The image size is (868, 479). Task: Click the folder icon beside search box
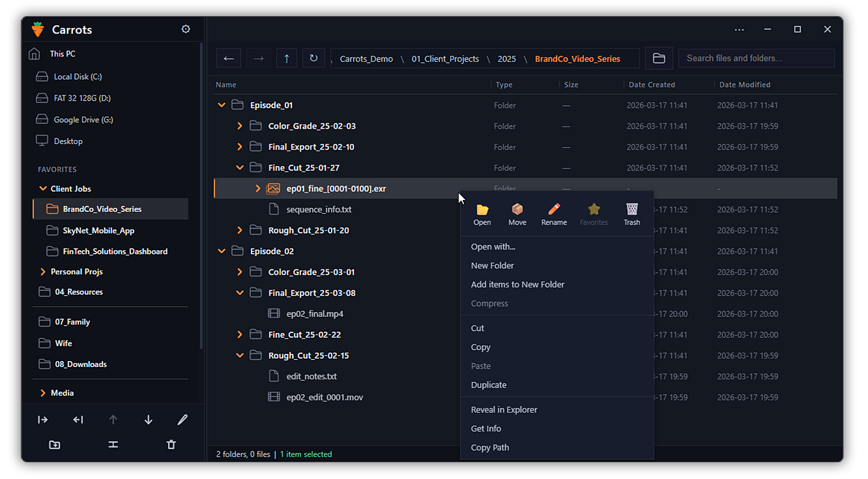[658, 59]
